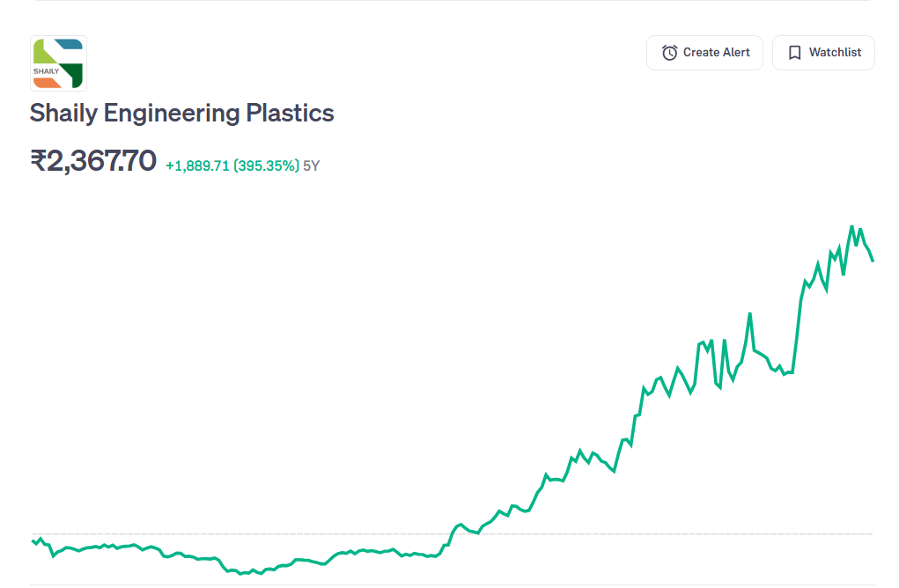
Task: Click the leftmost start of the chart line
Action: click(x=33, y=540)
